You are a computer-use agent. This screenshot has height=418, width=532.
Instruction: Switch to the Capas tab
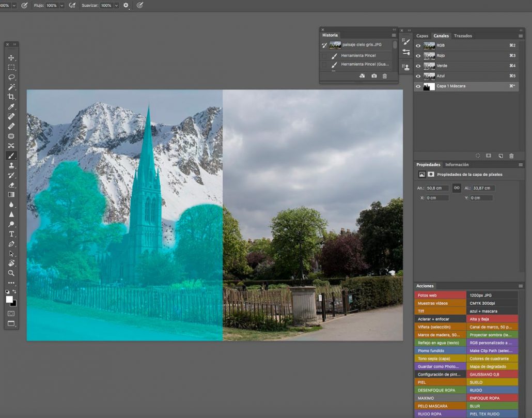pyautogui.click(x=422, y=36)
